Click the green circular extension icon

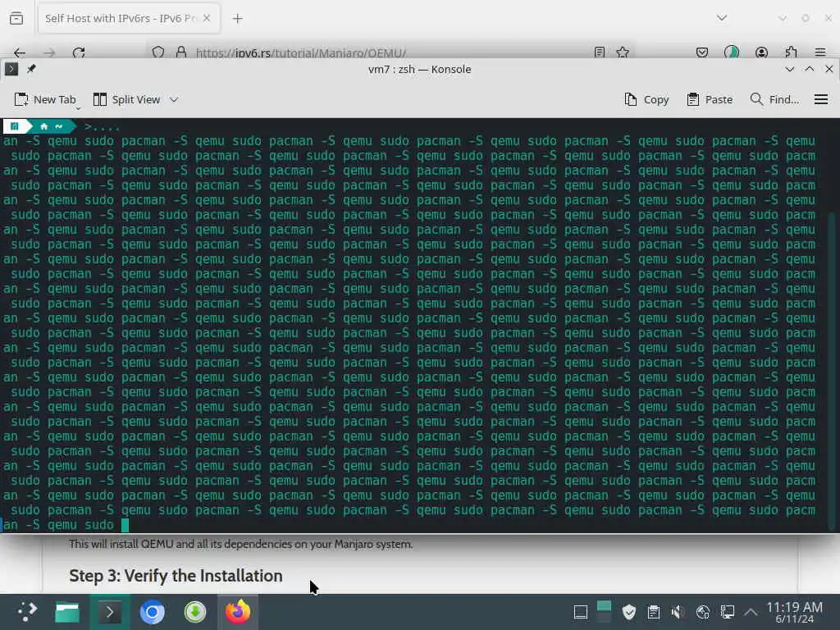click(731, 52)
